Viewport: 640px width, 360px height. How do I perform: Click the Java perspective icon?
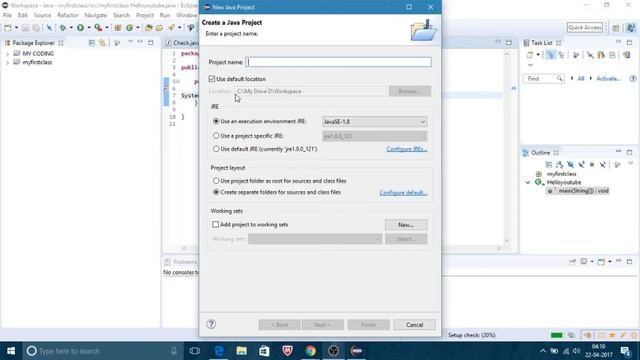tap(631, 28)
